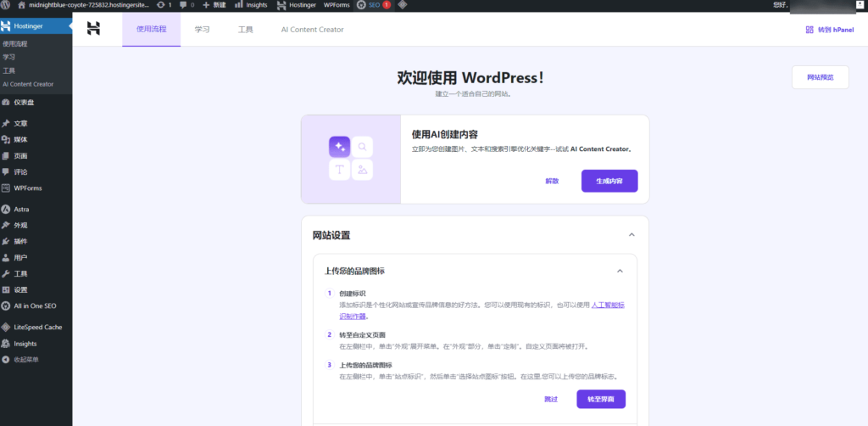Switch to the AI Content Creator tab

[x=312, y=29]
